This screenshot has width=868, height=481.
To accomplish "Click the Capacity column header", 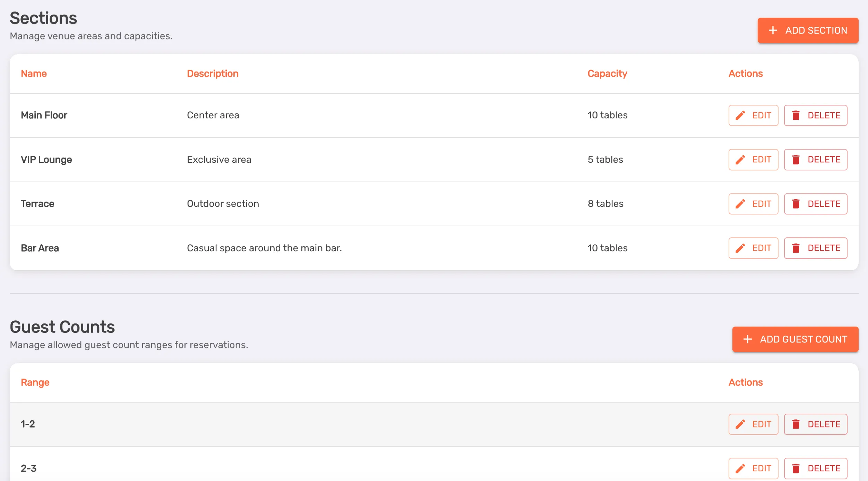I will pos(607,74).
